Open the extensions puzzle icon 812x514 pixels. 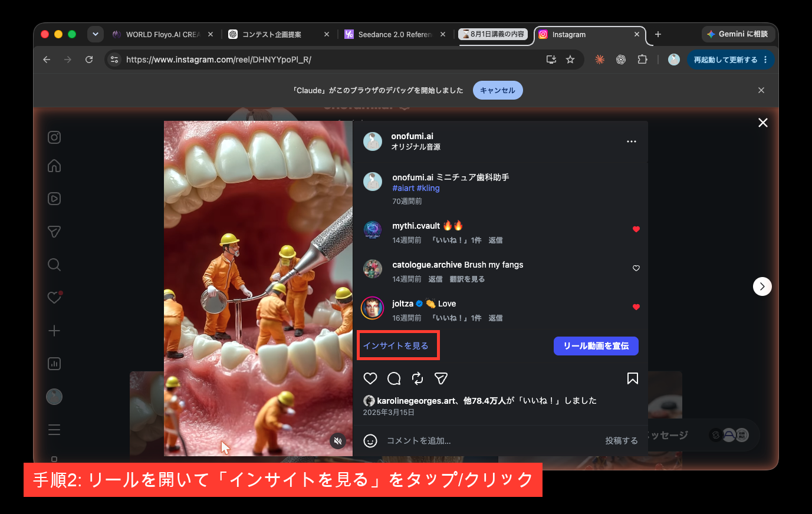[642, 60]
